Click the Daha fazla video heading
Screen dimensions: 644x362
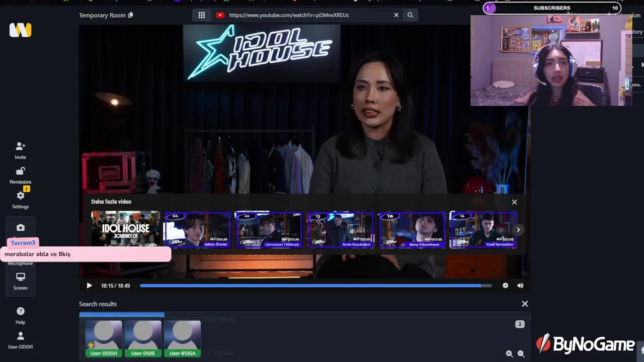[x=111, y=202]
